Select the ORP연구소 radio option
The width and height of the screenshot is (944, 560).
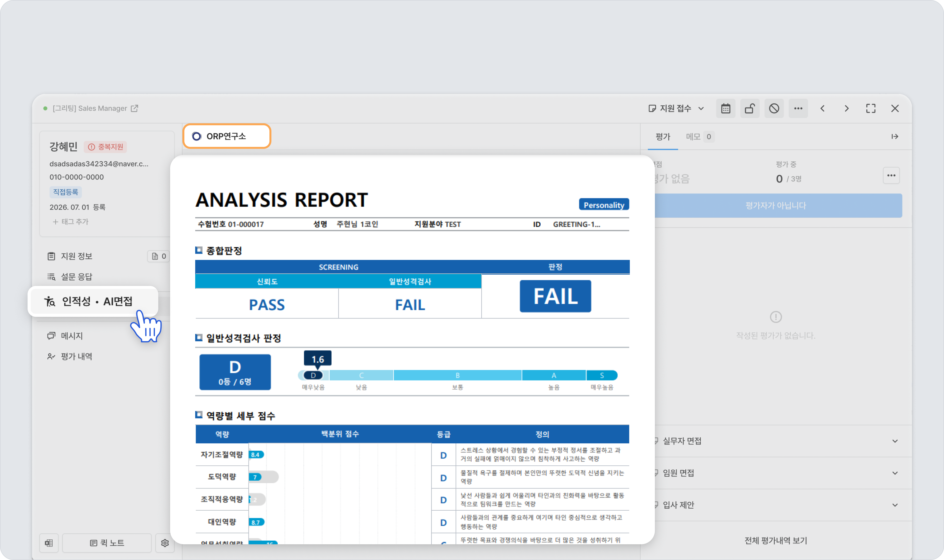coord(227,136)
